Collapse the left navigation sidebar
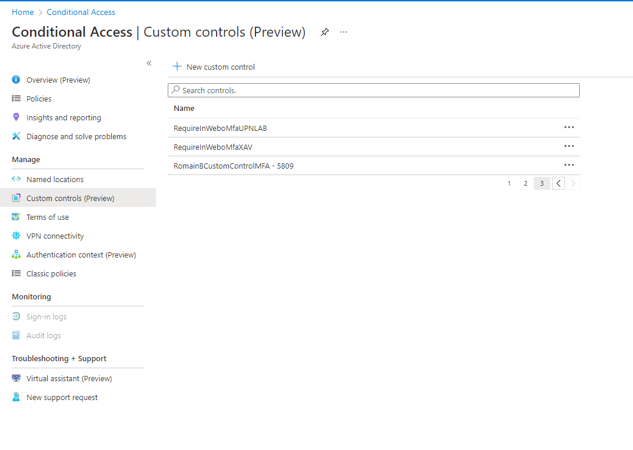The width and height of the screenshot is (633, 450). pyautogui.click(x=149, y=63)
